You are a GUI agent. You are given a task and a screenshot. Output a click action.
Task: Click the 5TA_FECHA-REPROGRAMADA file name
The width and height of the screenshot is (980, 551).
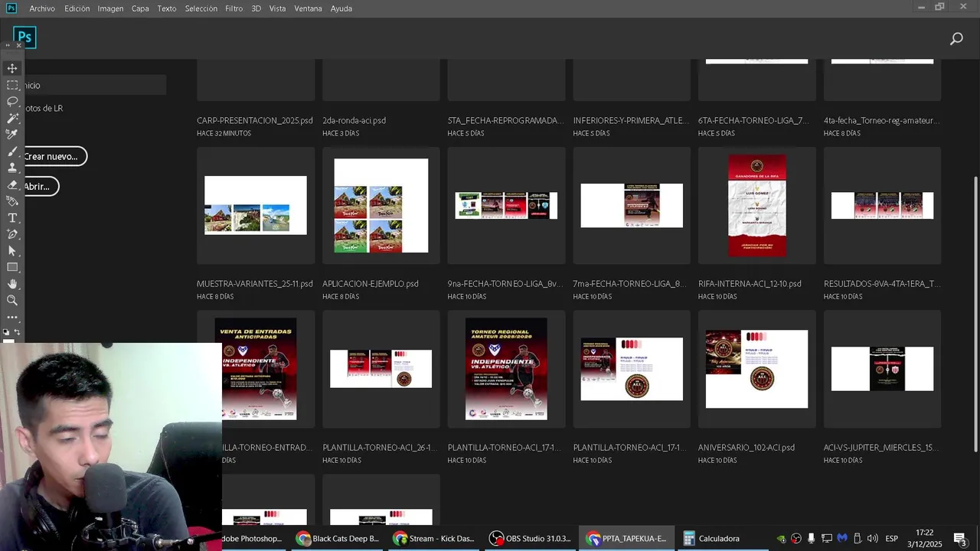pos(505,121)
